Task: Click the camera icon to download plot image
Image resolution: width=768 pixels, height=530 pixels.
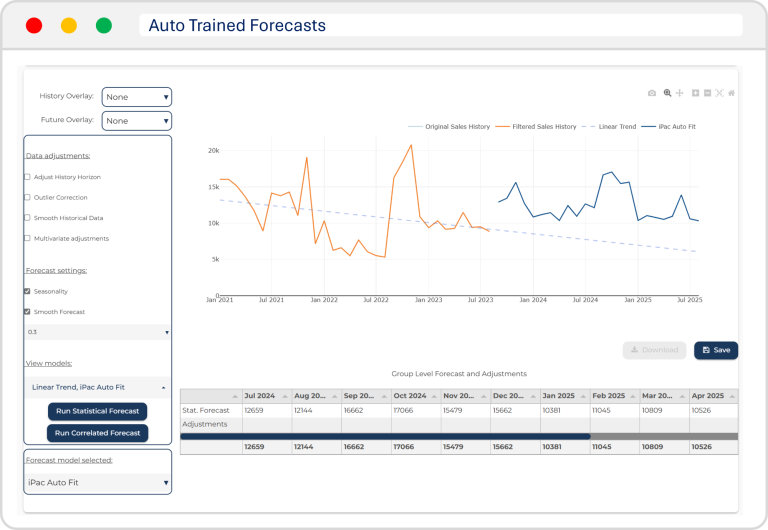Action: [652, 93]
